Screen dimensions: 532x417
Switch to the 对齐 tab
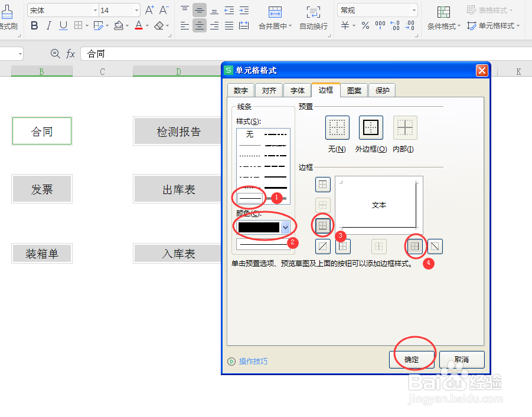[x=269, y=90]
